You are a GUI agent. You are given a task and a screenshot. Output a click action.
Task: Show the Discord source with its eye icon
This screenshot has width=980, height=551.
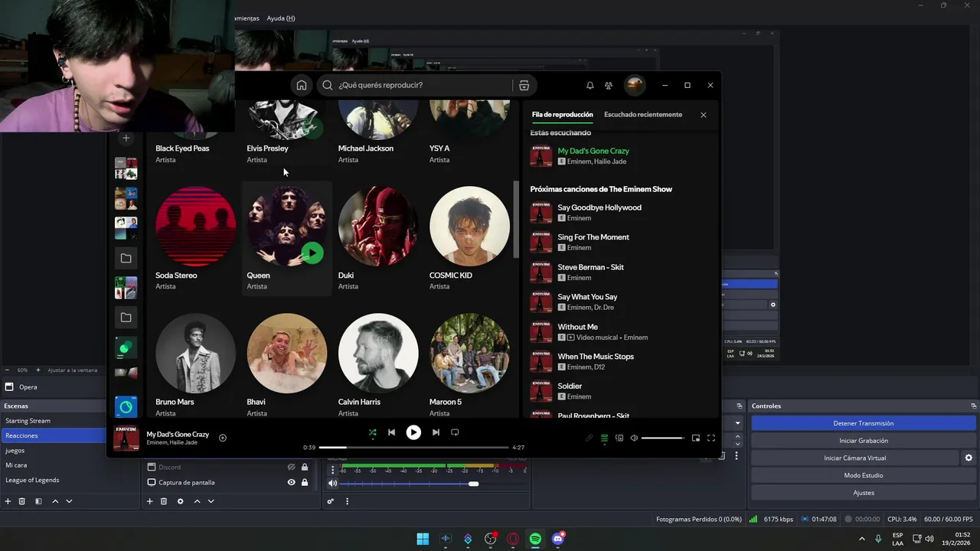[291, 467]
